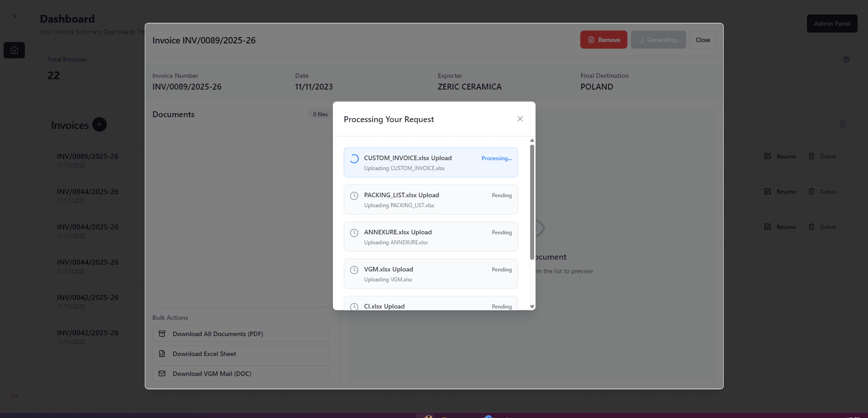Screen dimensions: 868x418
Task: Click the Total Invoices count 22
Action: tap(53, 76)
